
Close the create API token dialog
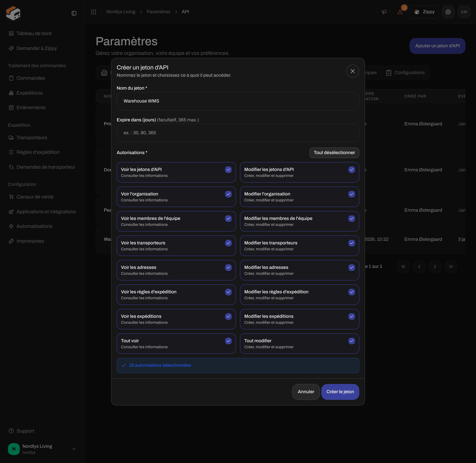click(x=353, y=71)
